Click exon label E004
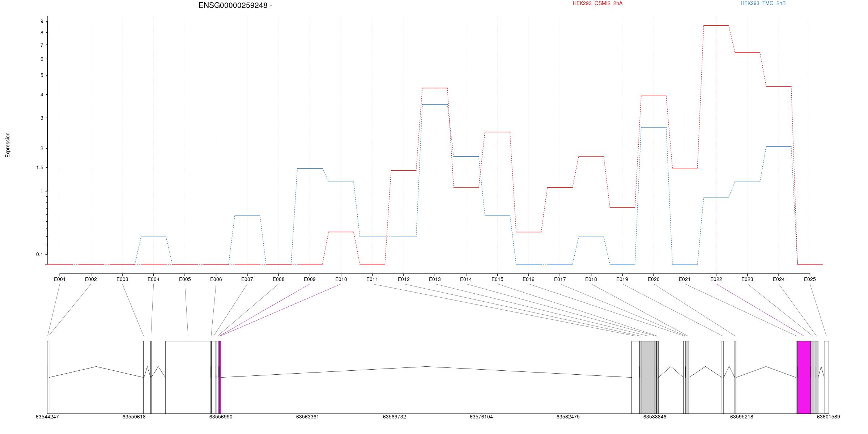The image size is (868, 434). tap(153, 279)
